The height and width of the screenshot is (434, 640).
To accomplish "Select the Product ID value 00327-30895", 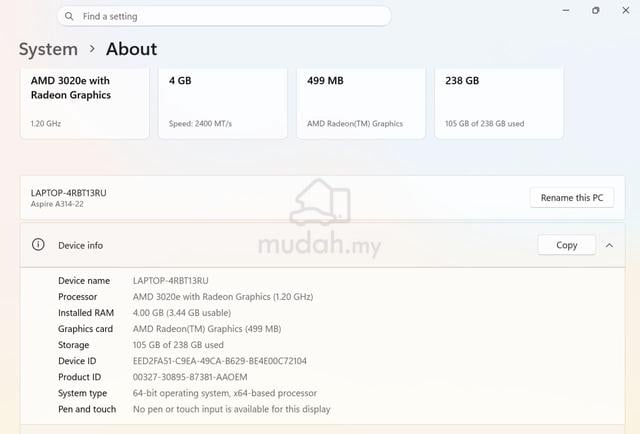I will point(190,377).
